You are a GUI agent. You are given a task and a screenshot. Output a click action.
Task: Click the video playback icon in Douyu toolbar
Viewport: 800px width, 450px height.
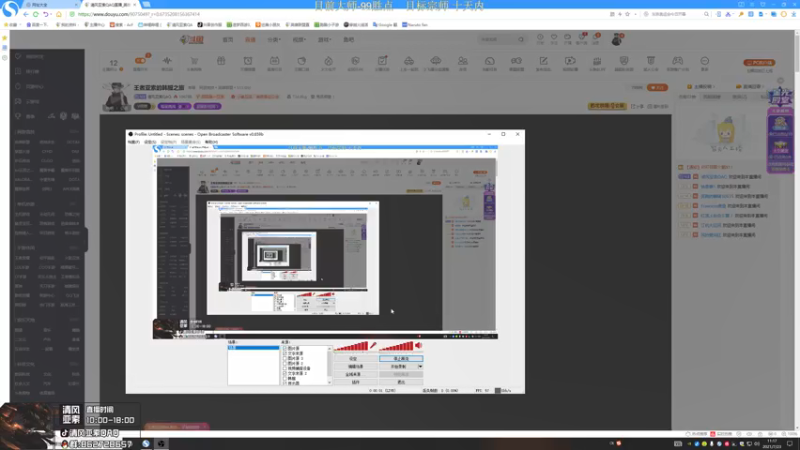point(570,61)
